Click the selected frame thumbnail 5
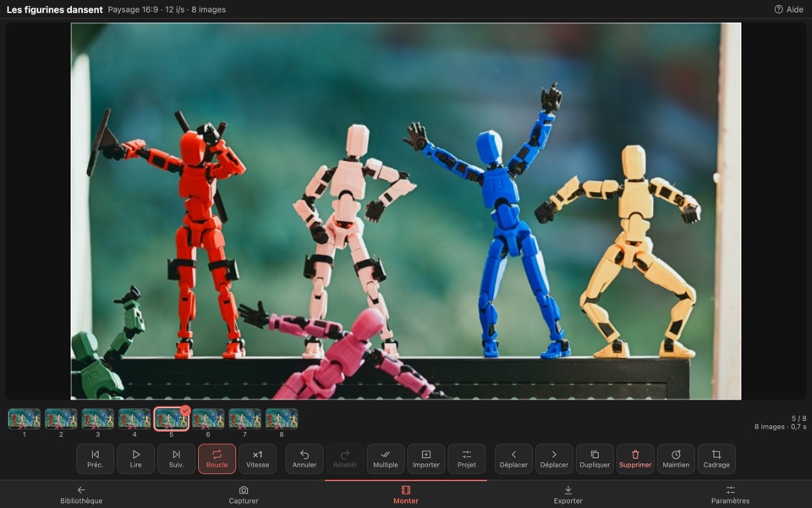812x508 pixels. (x=172, y=419)
